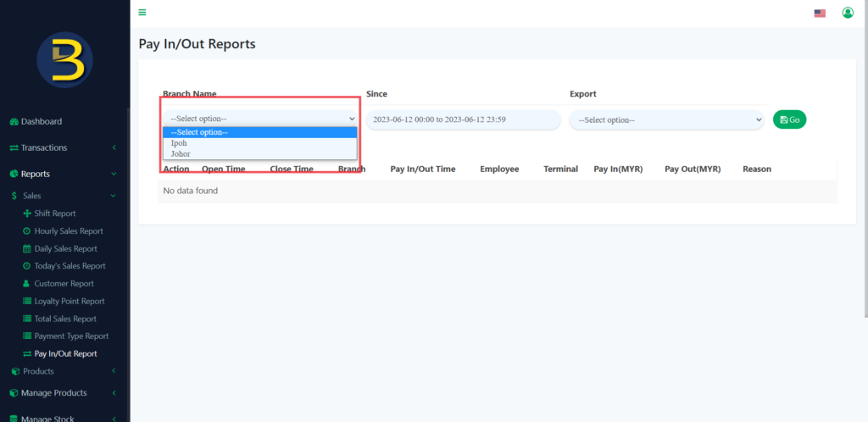Click the hamburger menu icon
Image resolution: width=868 pixels, height=422 pixels.
click(142, 12)
